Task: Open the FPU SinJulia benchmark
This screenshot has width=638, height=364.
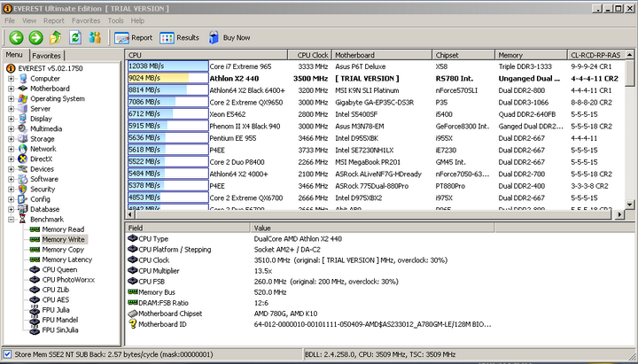Action: [x=60, y=329]
